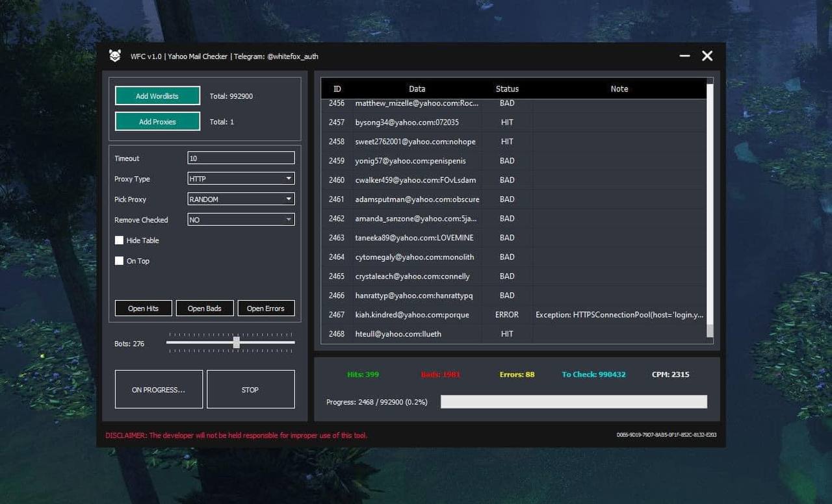Click the red Bads: 1981 counter
The height and width of the screenshot is (504, 832).
[441, 375]
